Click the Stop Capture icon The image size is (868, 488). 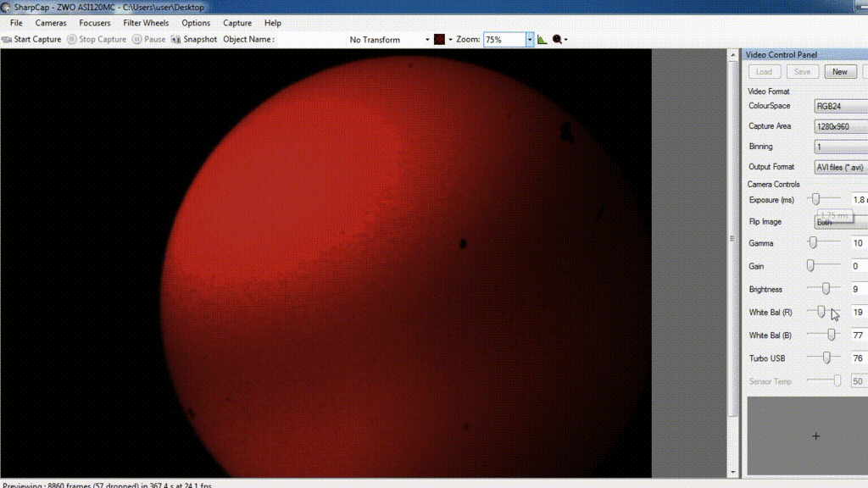[x=72, y=39]
